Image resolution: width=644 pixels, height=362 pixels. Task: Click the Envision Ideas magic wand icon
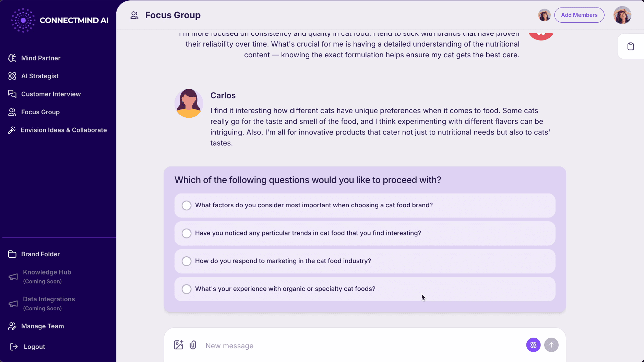coord(12,130)
